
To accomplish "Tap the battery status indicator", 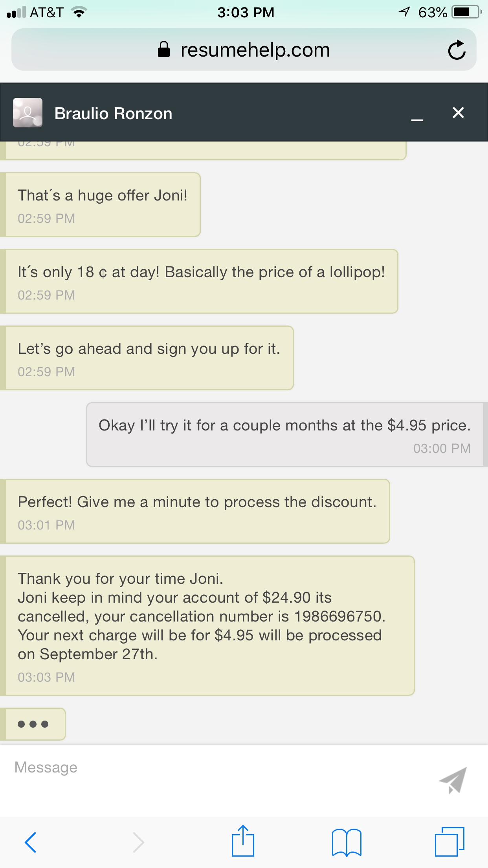I will 466,12.
